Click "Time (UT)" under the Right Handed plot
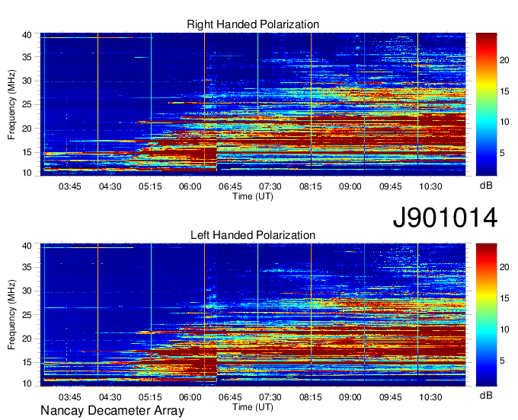The height and width of the screenshot is (420, 518). pyautogui.click(x=253, y=196)
